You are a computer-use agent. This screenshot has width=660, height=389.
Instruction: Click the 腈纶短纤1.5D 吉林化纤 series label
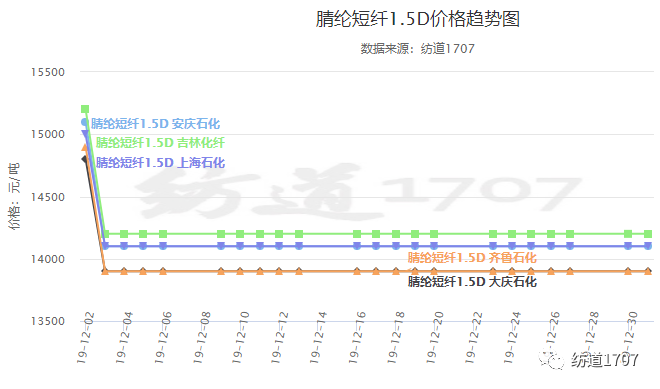pyautogui.click(x=160, y=143)
